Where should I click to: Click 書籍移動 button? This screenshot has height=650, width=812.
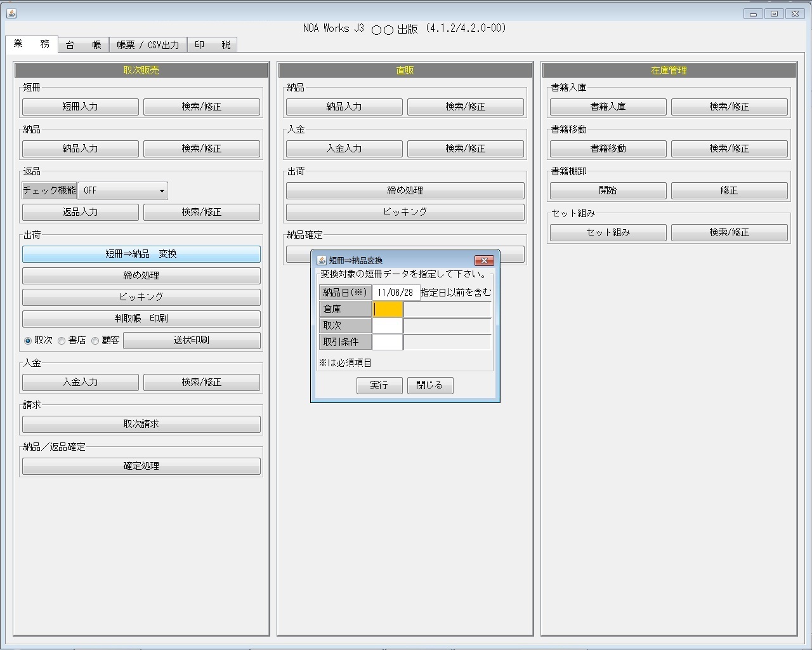point(608,149)
